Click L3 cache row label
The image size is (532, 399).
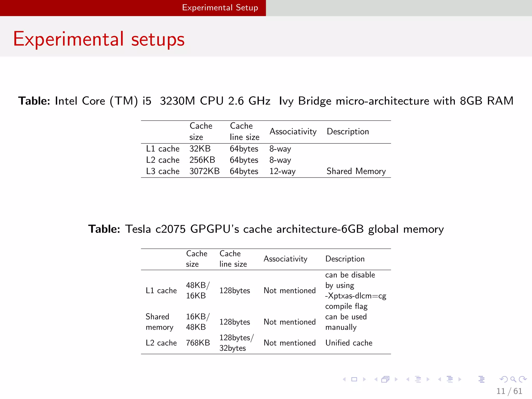(x=163, y=171)
